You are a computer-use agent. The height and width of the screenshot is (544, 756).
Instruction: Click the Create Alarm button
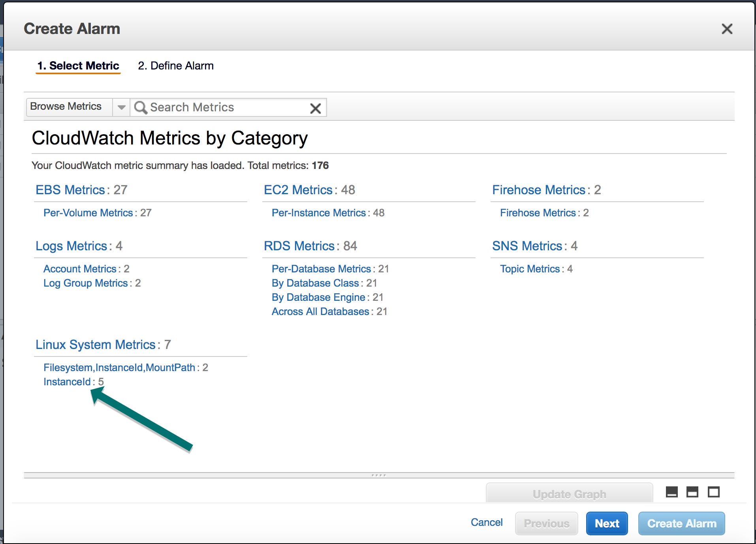(682, 523)
